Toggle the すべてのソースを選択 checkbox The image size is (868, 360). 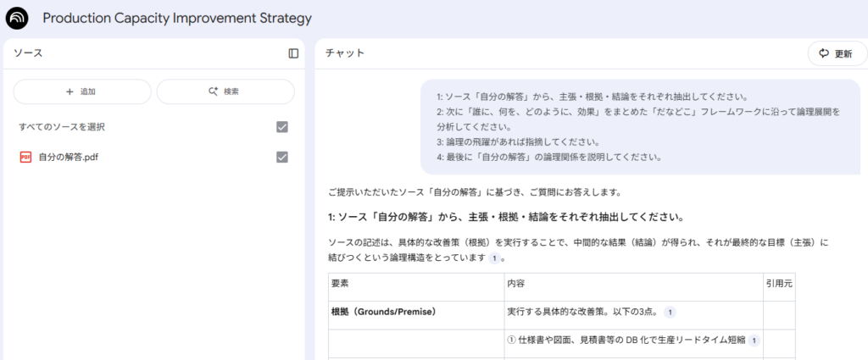point(282,127)
